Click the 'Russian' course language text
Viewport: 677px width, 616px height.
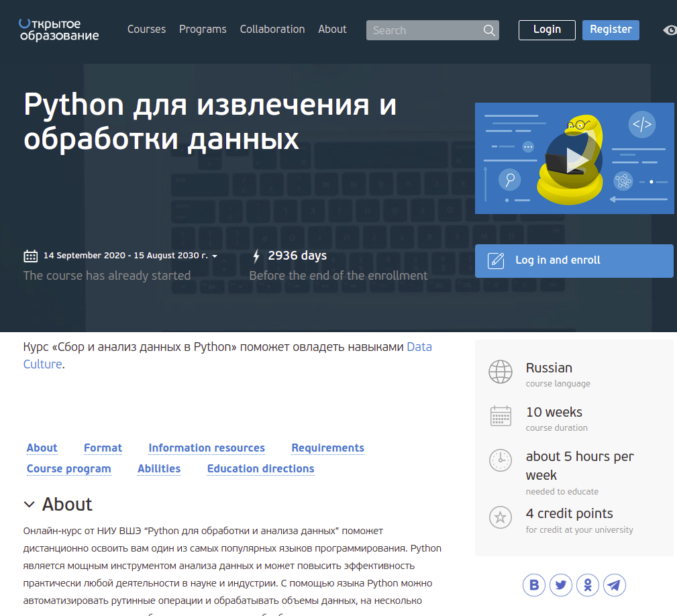click(x=549, y=368)
